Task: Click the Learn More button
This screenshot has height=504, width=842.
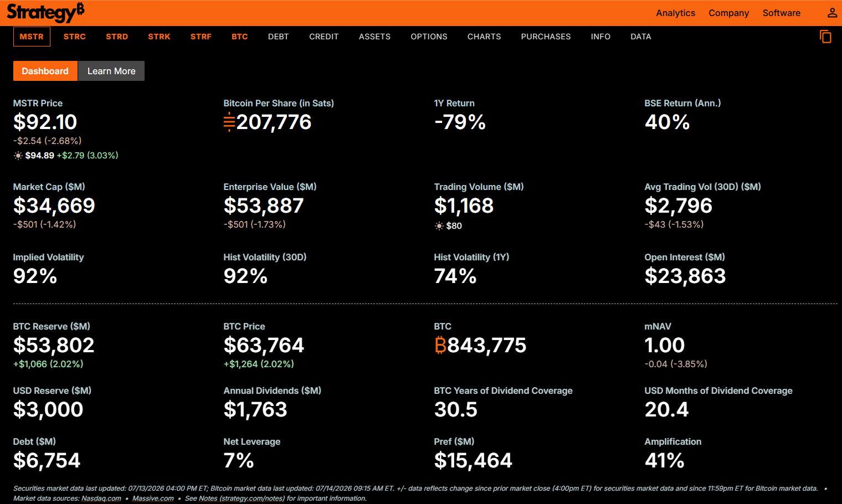Action: [x=111, y=71]
